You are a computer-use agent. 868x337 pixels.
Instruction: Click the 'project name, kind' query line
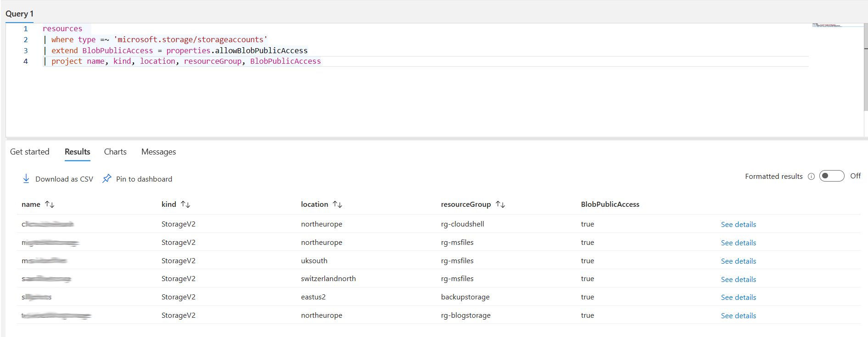click(x=182, y=61)
